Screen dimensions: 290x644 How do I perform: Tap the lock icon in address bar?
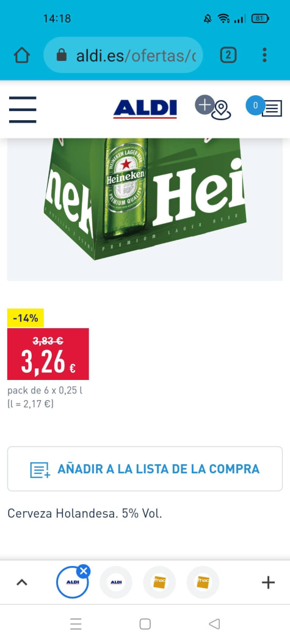click(x=61, y=55)
